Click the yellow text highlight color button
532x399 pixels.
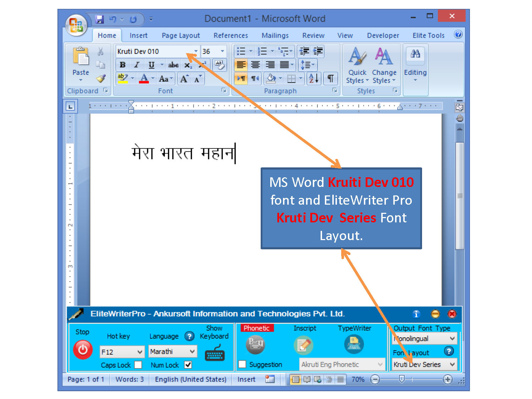tap(123, 78)
